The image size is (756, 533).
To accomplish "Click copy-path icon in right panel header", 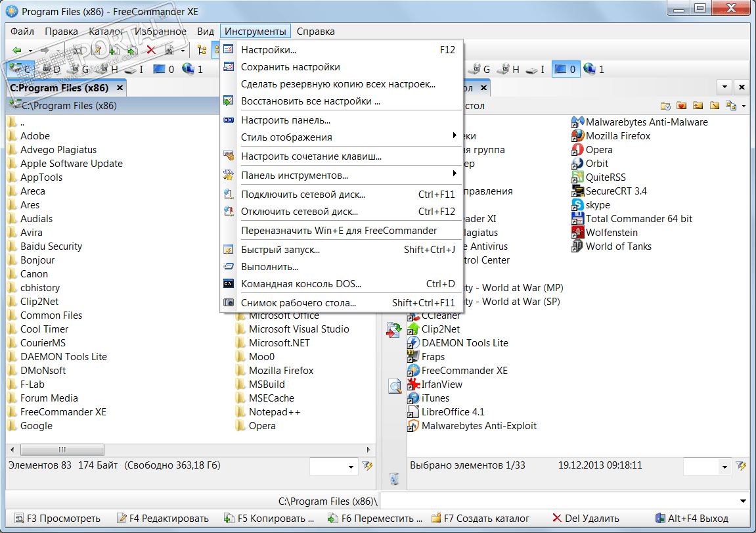I will (x=731, y=106).
